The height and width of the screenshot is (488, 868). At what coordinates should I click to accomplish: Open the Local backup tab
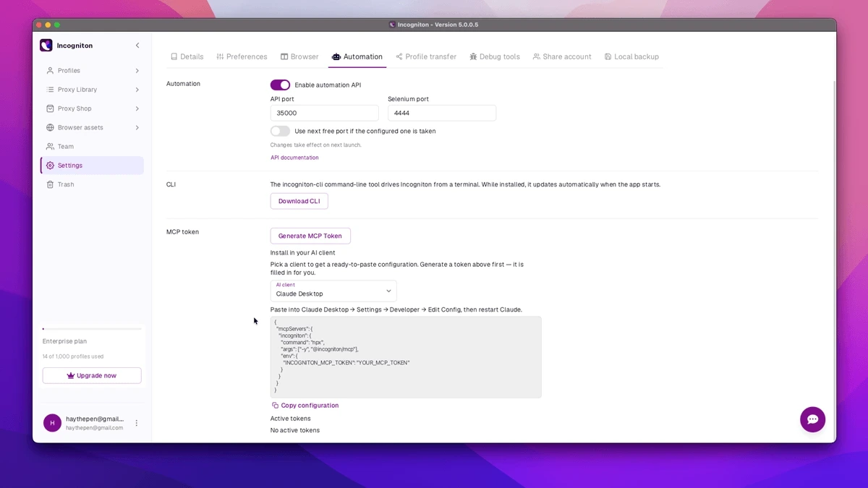coord(631,56)
